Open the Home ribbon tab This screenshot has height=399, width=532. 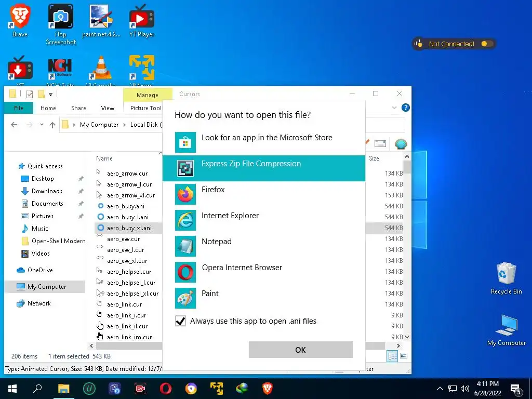coord(48,108)
